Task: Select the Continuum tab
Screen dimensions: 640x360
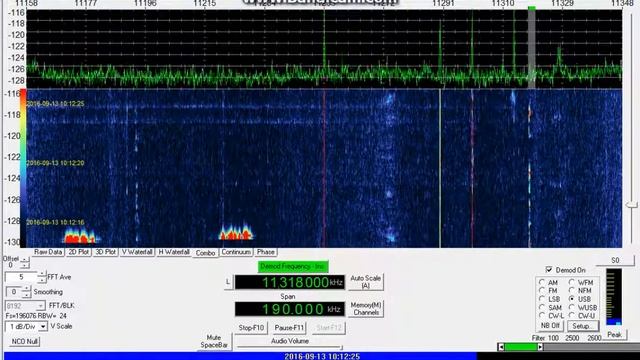Action: click(236, 252)
